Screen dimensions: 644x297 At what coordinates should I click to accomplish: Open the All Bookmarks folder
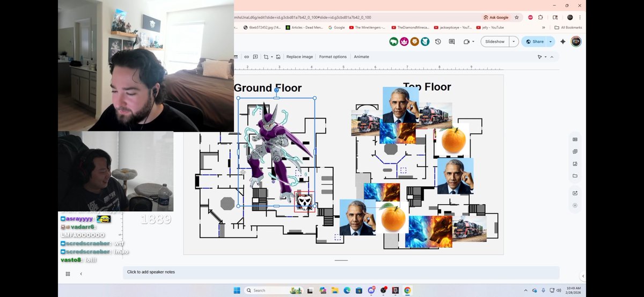(x=568, y=27)
